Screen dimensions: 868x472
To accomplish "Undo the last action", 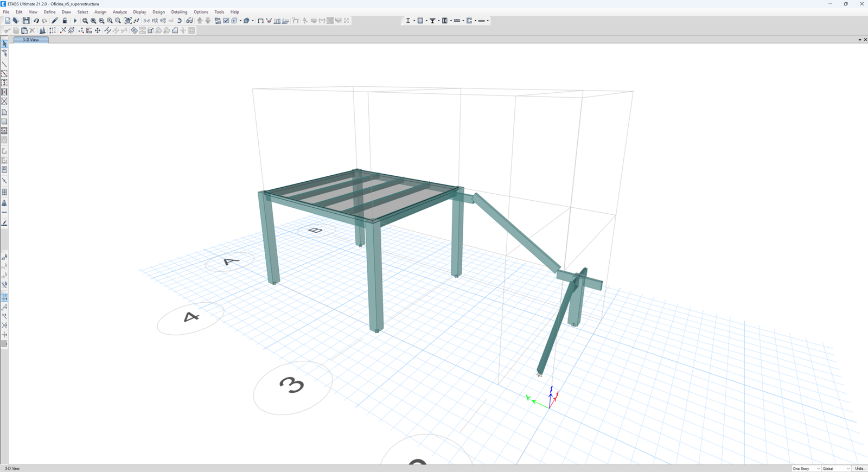I will (x=36, y=21).
